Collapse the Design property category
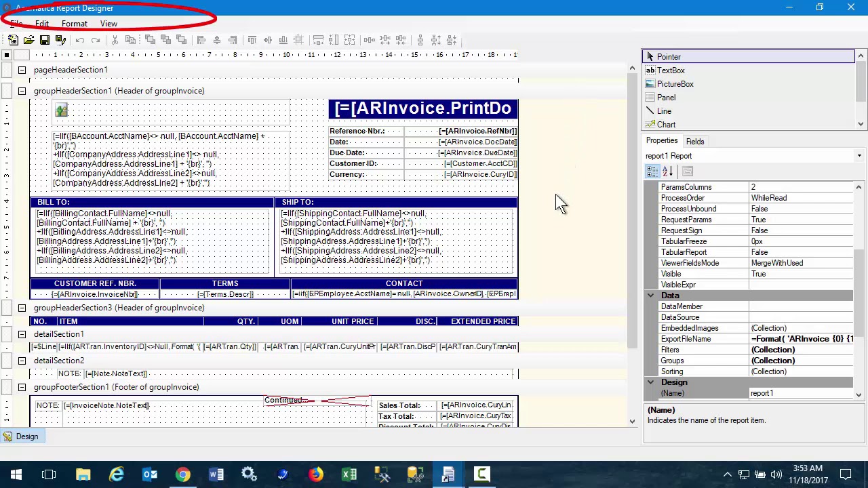868x488 pixels. (x=651, y=382)
